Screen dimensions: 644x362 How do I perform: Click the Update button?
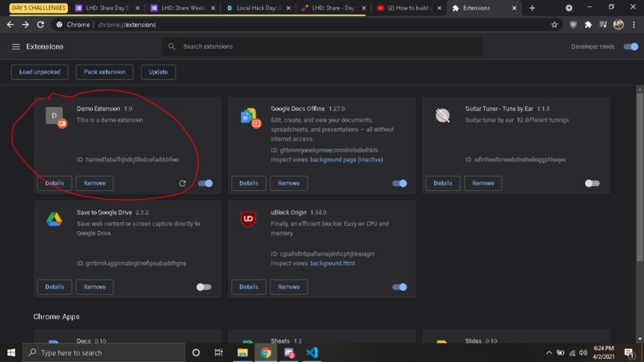click(x=158, y=72)
